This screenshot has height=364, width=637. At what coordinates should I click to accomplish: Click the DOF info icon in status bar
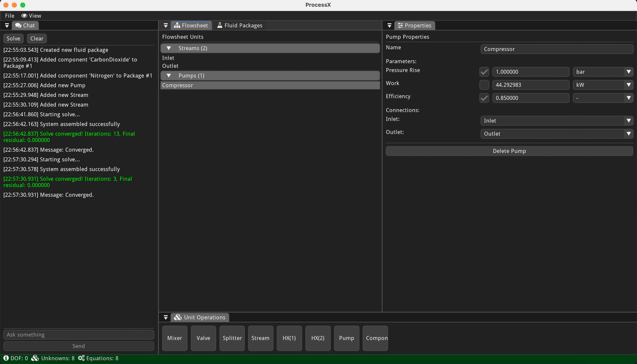6,358
